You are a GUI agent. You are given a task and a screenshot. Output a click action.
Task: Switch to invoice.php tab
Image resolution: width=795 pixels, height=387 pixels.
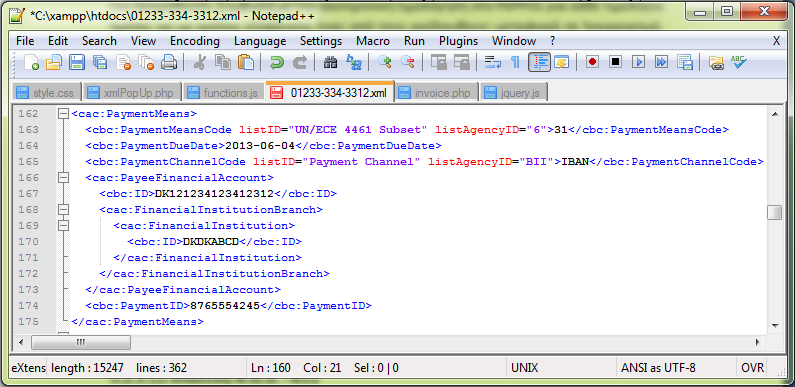[436, 93]
